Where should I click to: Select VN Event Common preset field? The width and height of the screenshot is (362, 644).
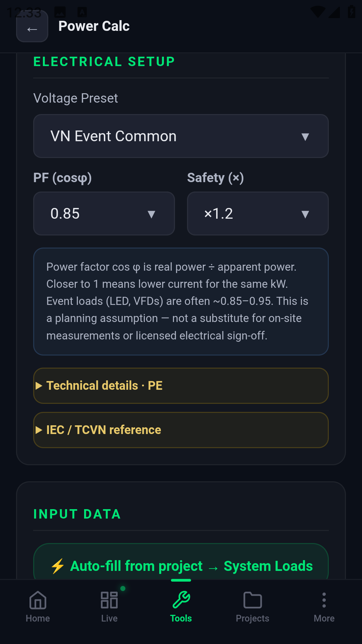(181, 136)
